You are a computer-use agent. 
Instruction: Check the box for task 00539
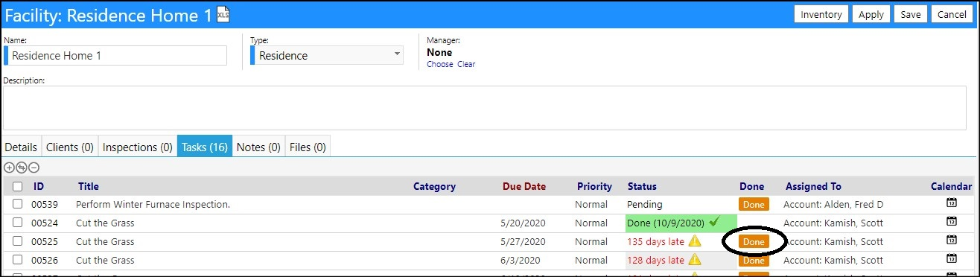coord(18,204)
